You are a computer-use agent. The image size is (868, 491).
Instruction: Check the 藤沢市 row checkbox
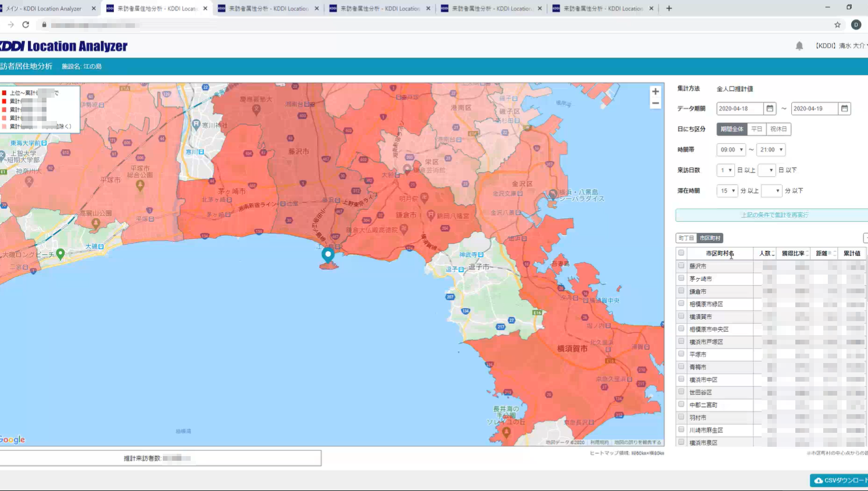pyautogui.click(x=681, y=265)
